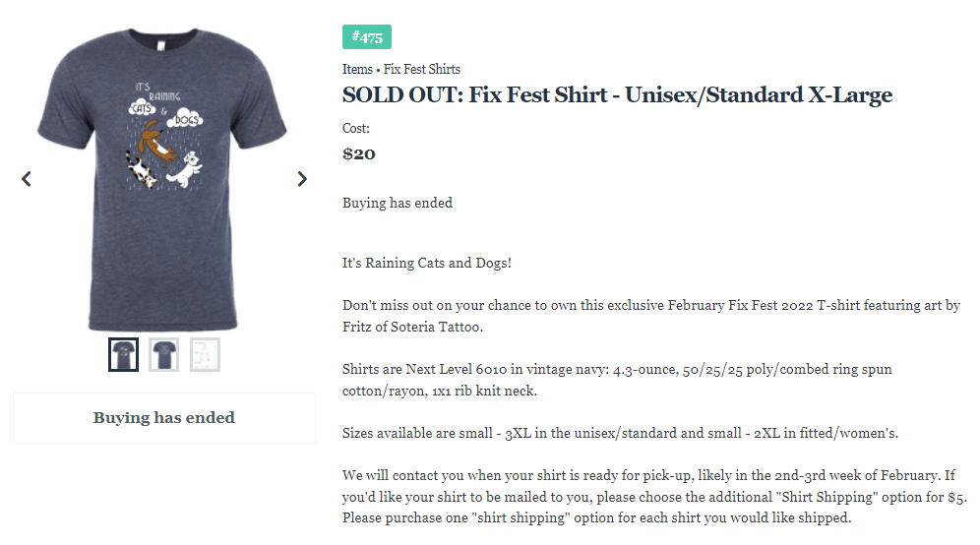The image size is (980, 545).
Task: Open the third thumbnail with size chart
Action: (205, 354)
